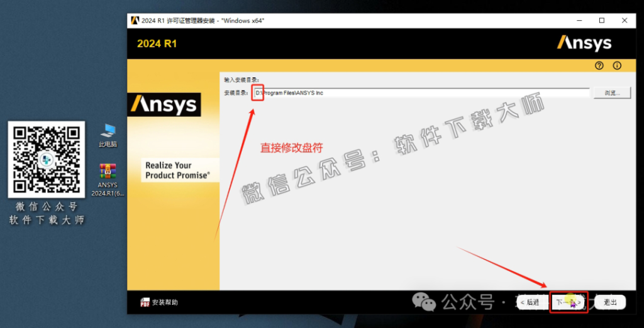Close the license manager installer window
Viewport: 644px width, 328px height.
(x=625, y=21)
